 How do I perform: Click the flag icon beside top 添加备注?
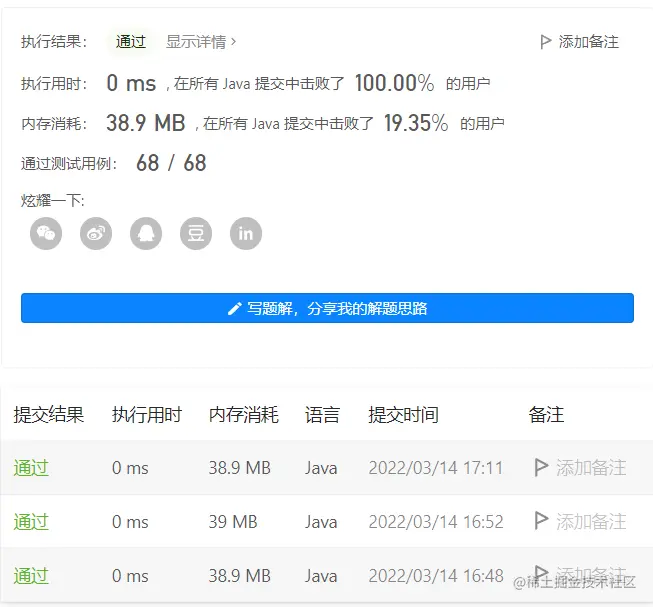pyautogui.click(x=545, y=42)
